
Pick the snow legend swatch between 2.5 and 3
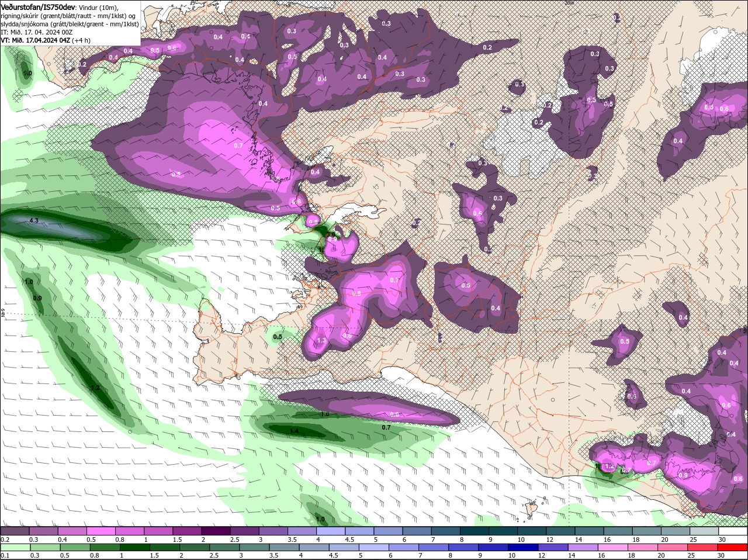(244, 531)
